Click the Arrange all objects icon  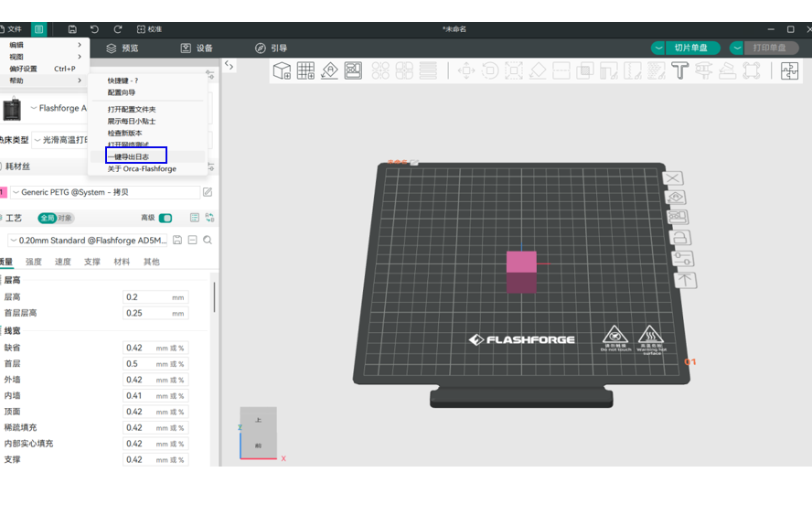point(353,70)
